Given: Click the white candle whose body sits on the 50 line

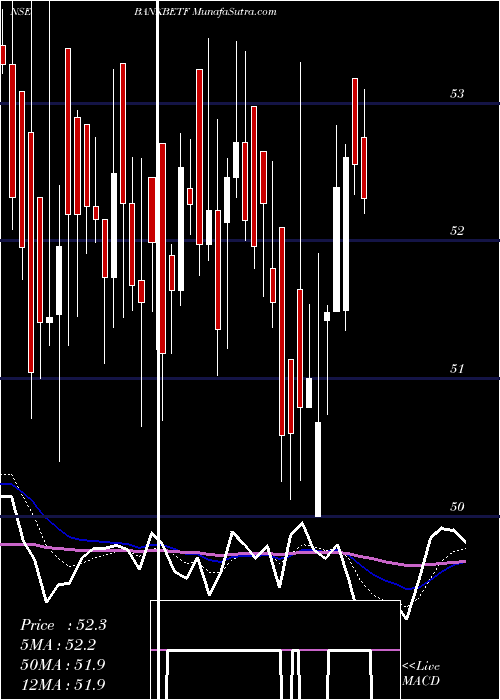Looking at the screenshot, I should coord(318,469).
